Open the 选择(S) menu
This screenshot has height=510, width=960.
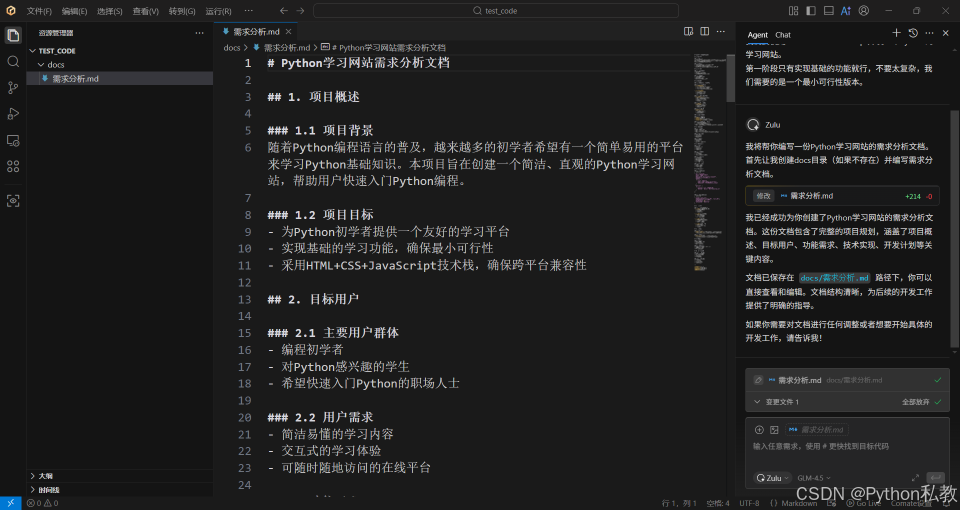(x=110, y=11)
